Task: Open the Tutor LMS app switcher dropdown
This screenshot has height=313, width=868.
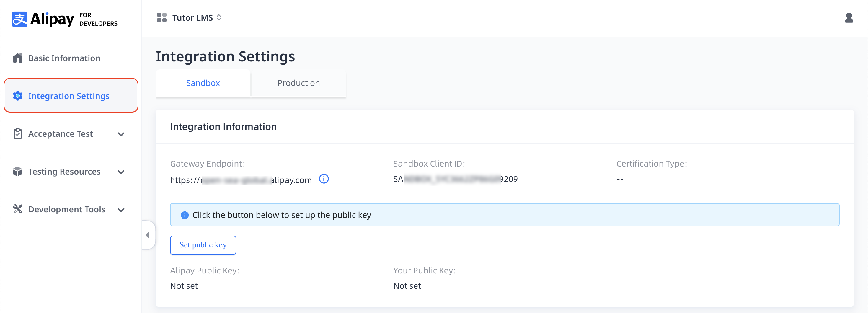Action: click(197, 17)
